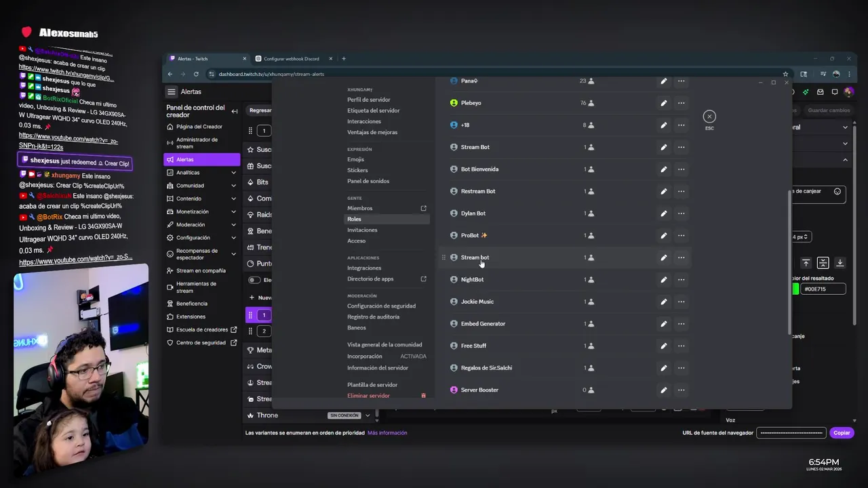Open more options for Bot Bienvenida role

coord(681,169)
